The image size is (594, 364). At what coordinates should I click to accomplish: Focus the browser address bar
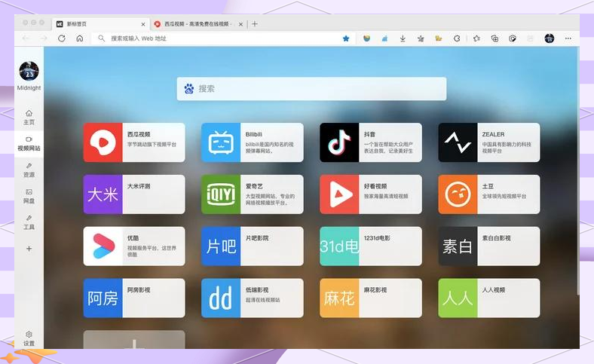coord(224,38)
